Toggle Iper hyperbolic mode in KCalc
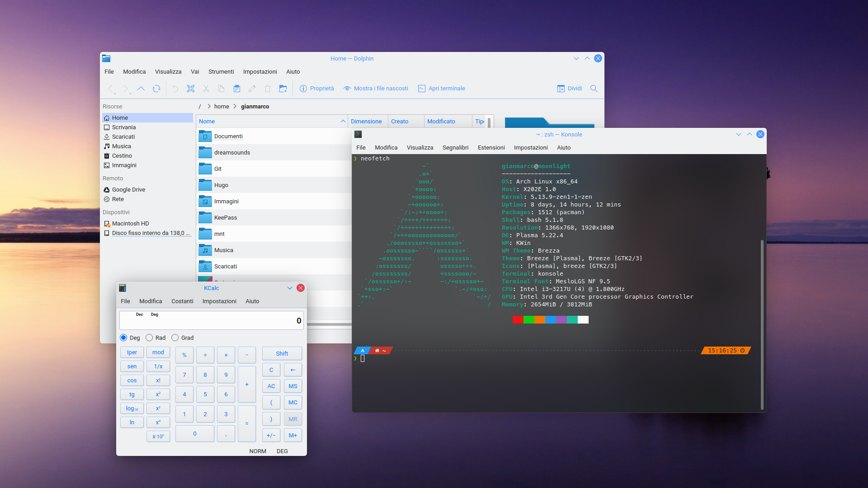This screenshot has height=488, width=868. (x=132, y=352)
